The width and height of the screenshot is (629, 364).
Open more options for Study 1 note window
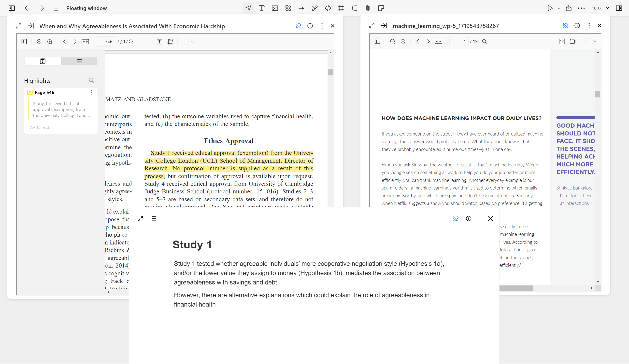pos(480,219)
